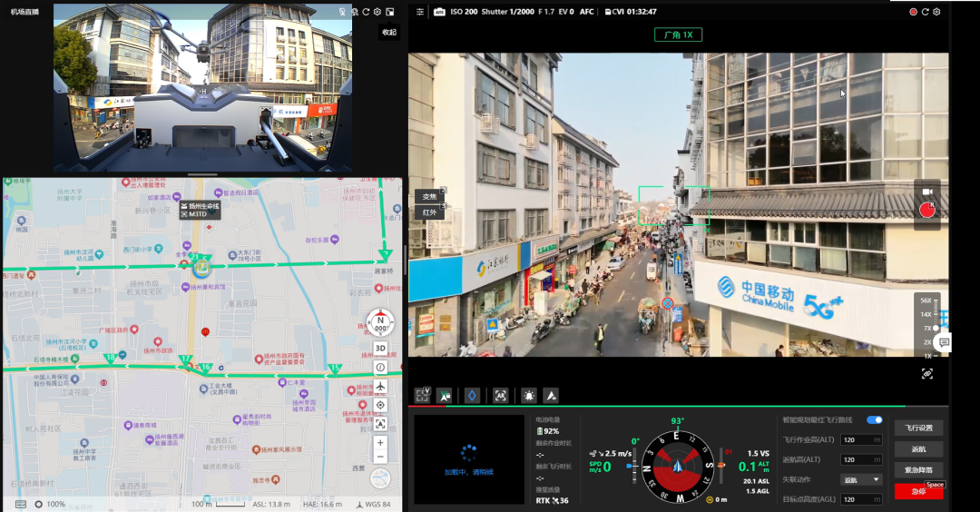This screenshot has height=512, width=980.
Task: Click the AI target recognition icon
Action: (x=501, y=395)
